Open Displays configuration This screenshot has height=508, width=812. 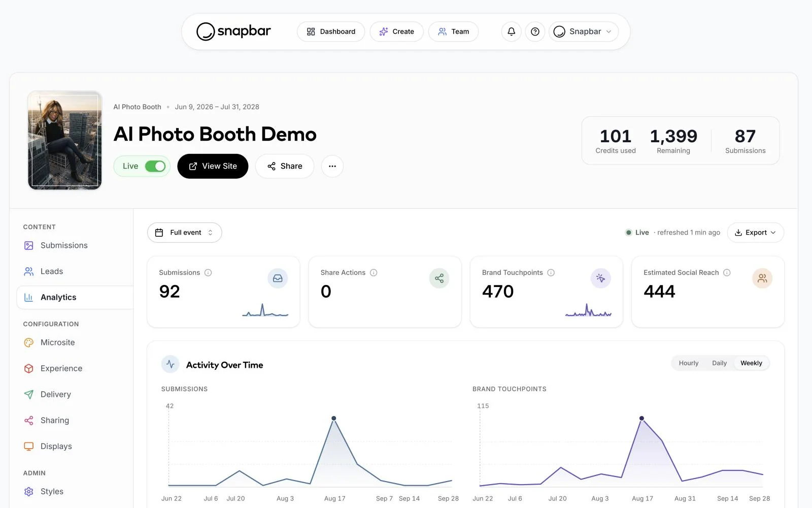pos(75,446)
